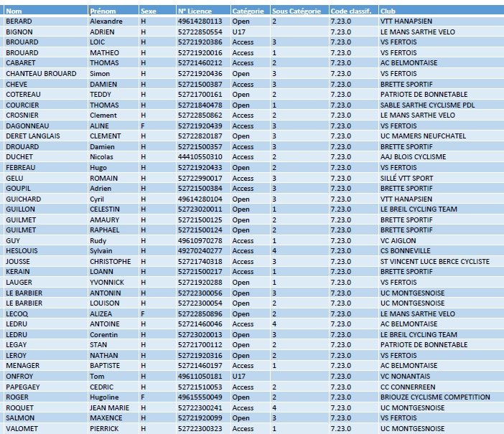Click the AAJ BLOIS CYCLISME cell
Screen dimensions: 504x434
[x=413, y=157]
